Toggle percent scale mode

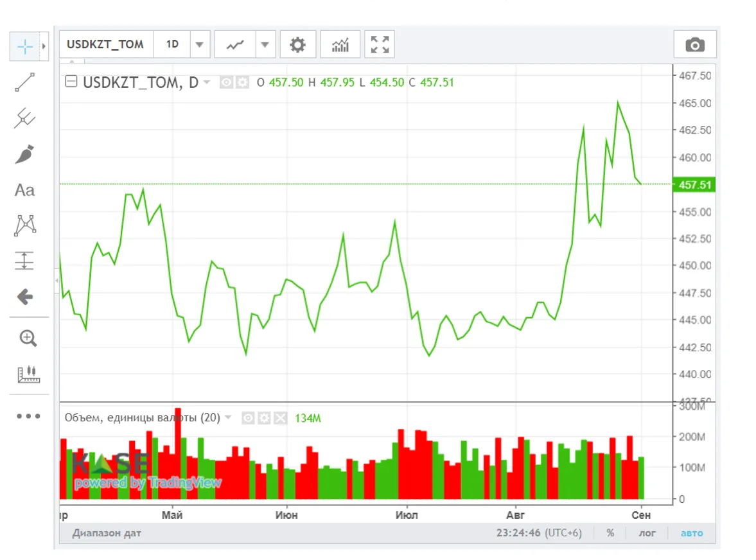tap(610, 533)
